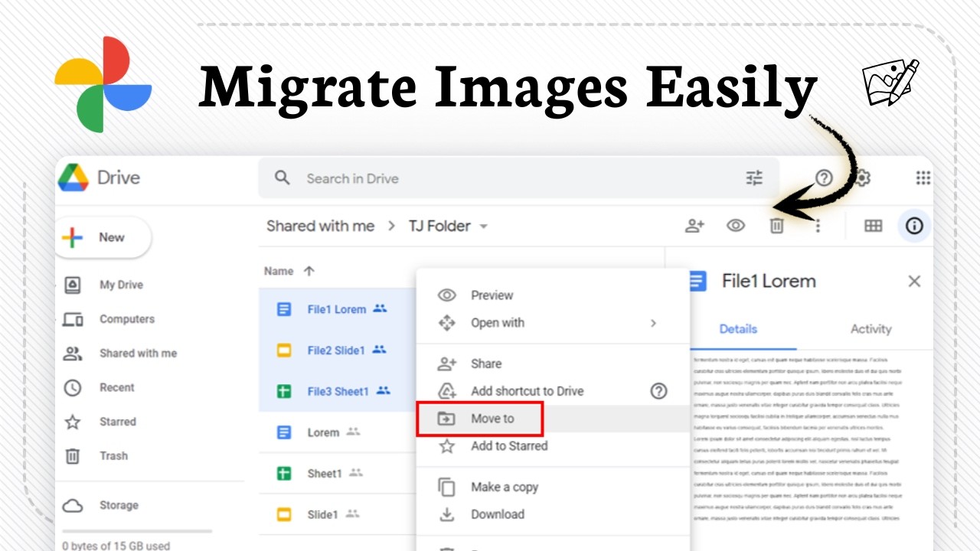Screen dimensions: 980x551
Task: Select Add to Starred menu item
Action: (553, 445)
